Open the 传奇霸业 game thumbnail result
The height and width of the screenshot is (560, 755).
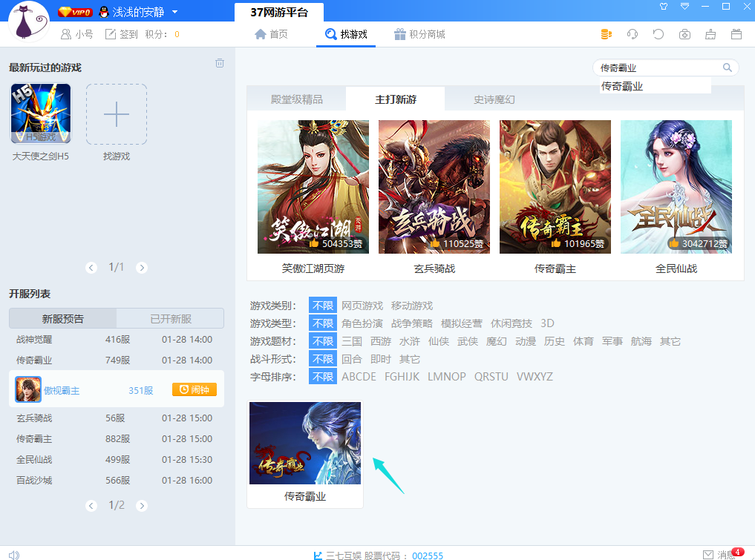point(305,444)
